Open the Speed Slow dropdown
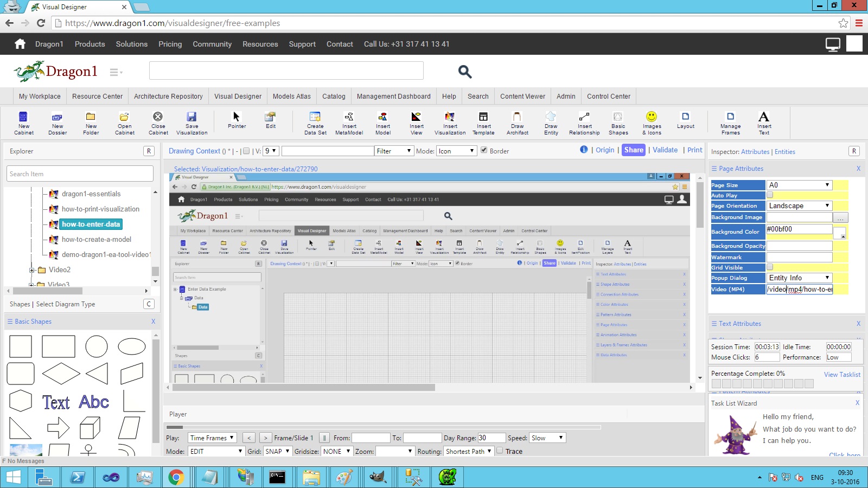 (x=547, y=438)
